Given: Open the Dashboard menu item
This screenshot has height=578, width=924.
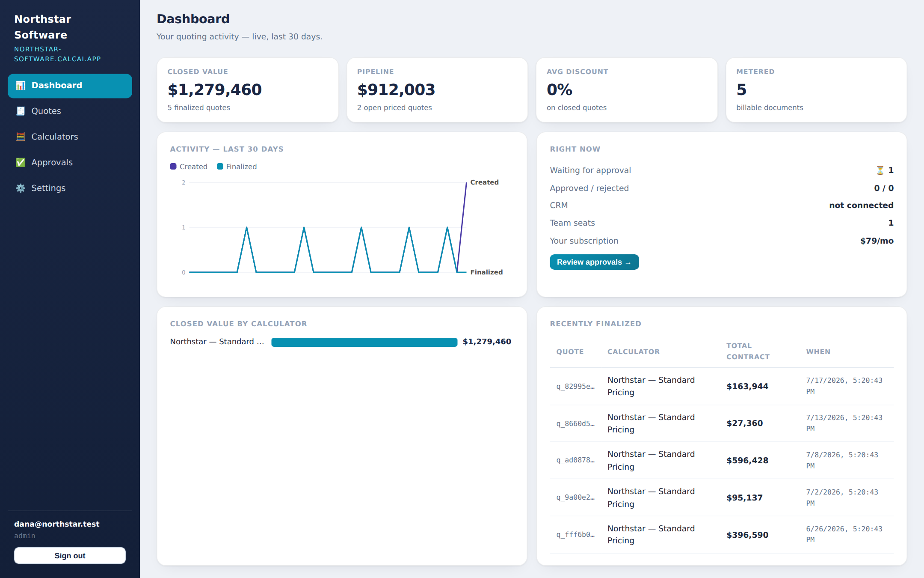Looking at the screenshot, I should click(70, 86).
